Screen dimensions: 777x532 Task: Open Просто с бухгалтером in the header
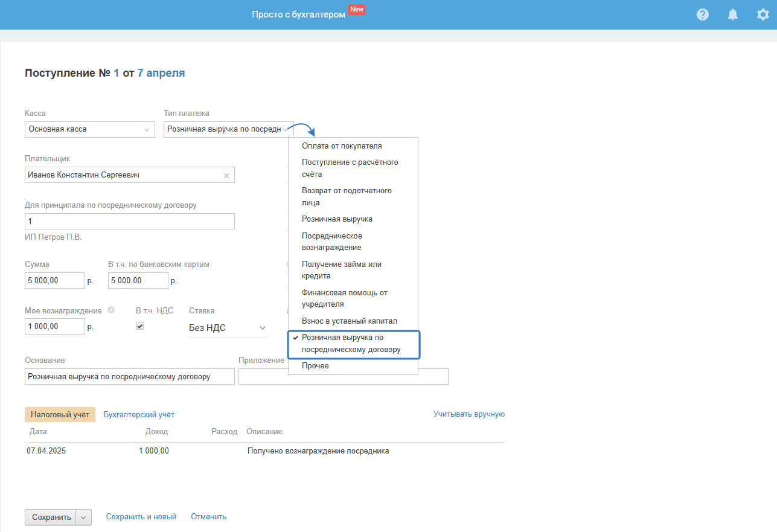click(299, 14)
